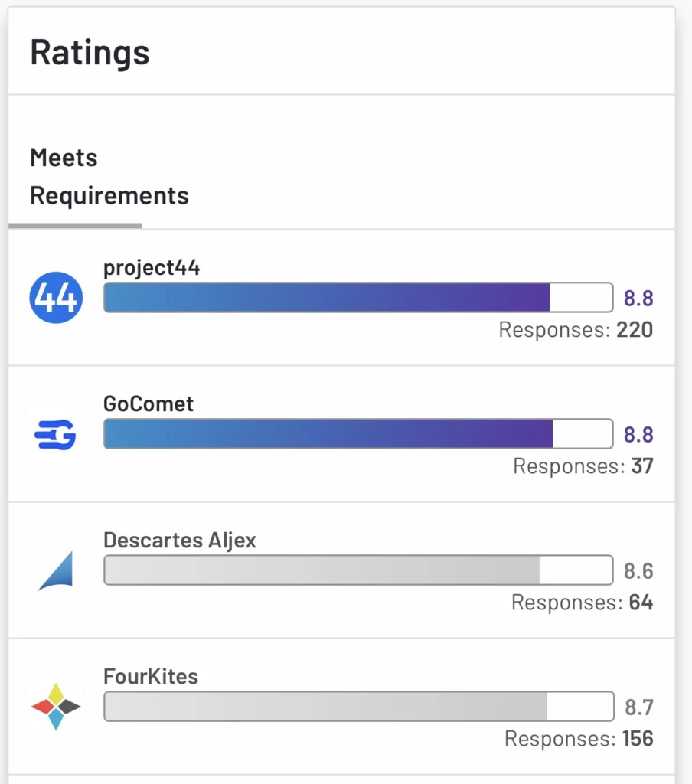Click the project44 rating progress bar

358,298
